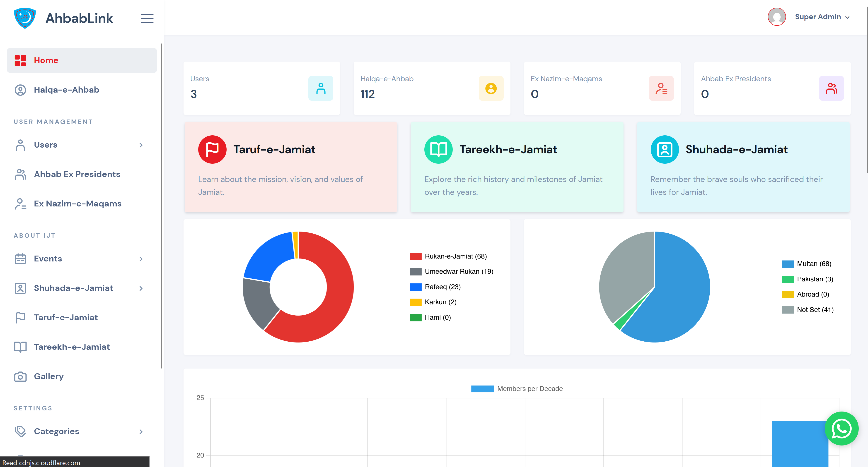Image resolution: width=868 pixels, height=467 pixels.
Task: Select the Gallery camera icon
Action: click(20, 376)
